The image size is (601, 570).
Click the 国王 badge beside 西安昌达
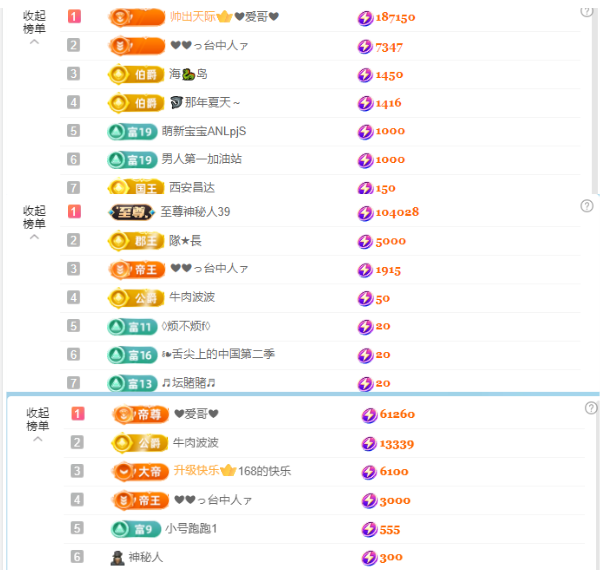136,188
